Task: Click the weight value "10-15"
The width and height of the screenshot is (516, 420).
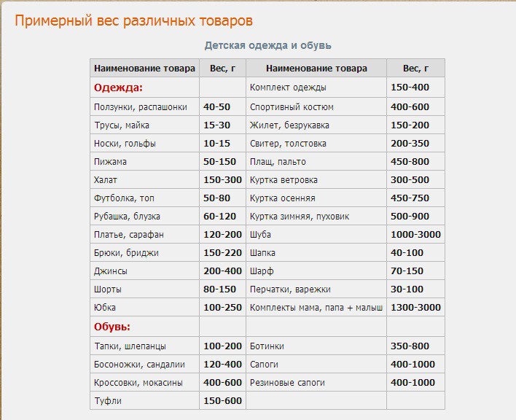Action: tap(216, 144)
